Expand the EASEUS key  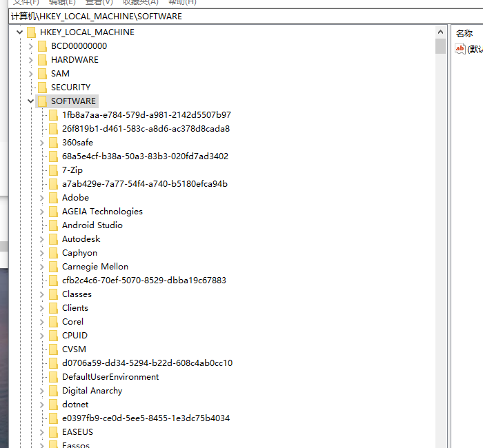(x=42, y=432)
